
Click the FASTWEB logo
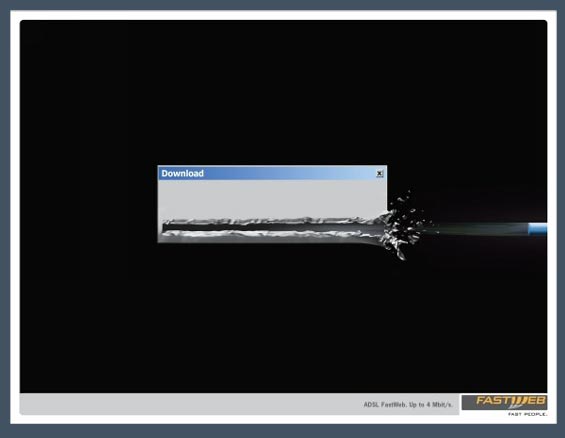(504, 402)
